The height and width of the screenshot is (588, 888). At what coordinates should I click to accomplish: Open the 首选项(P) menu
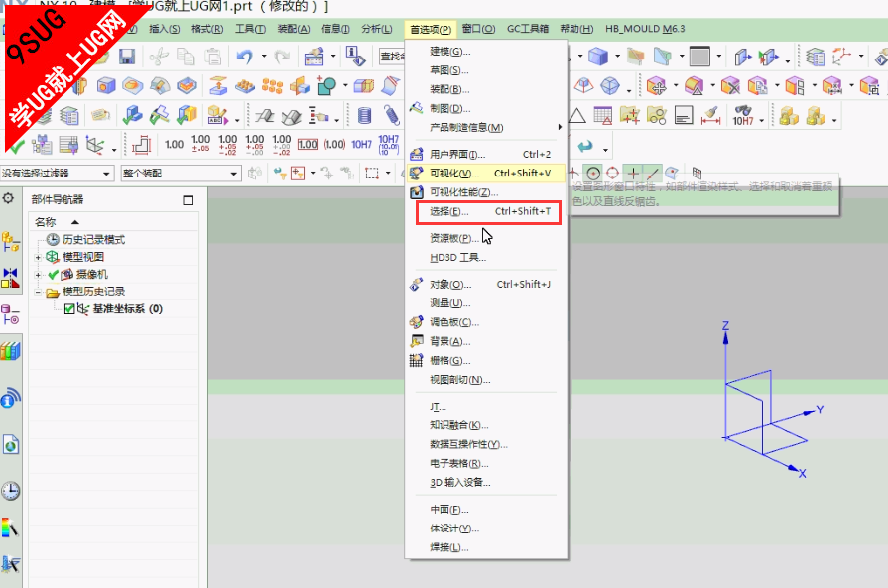pyautogui.click(x=431, y=29)
